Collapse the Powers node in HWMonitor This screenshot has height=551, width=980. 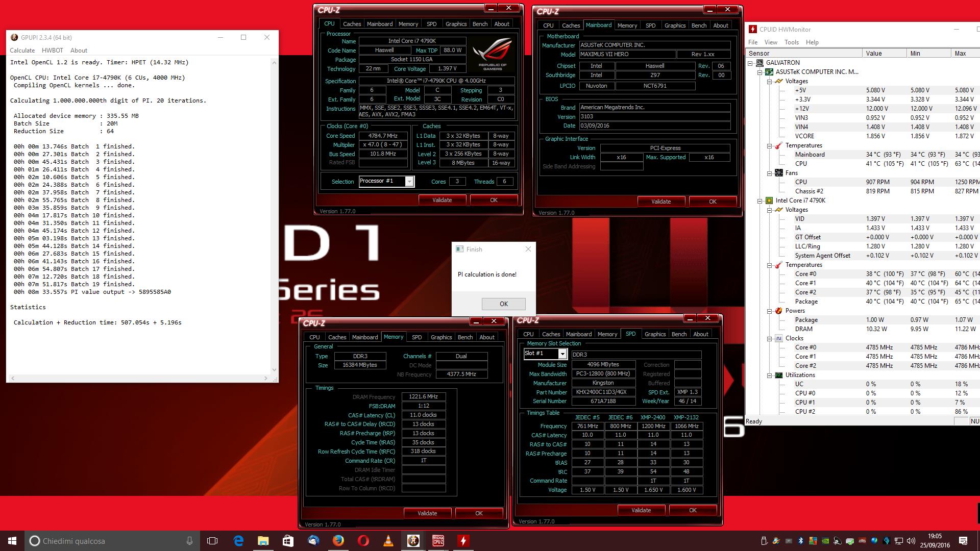(769, 311)
